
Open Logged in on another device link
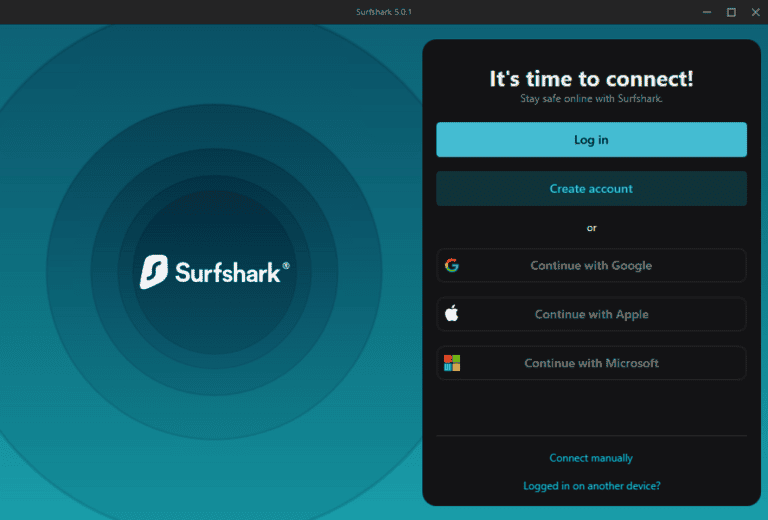pos(591,486)
